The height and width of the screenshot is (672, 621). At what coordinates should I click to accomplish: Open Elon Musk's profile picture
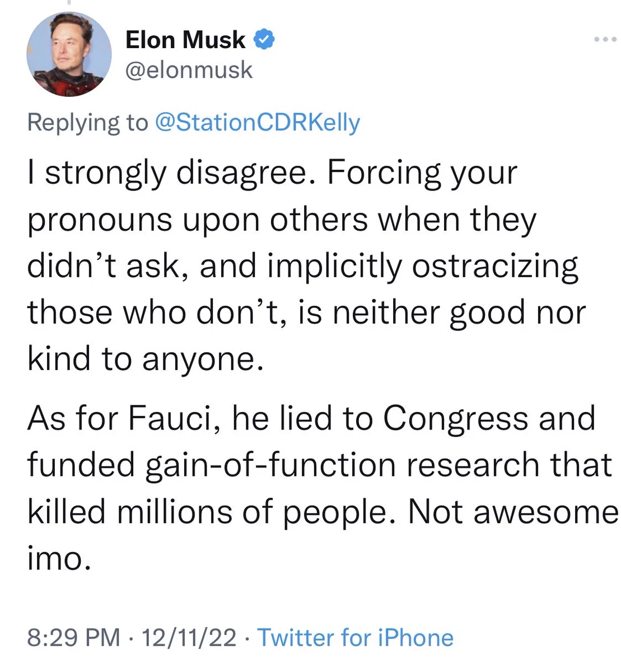tap(69, 54)
